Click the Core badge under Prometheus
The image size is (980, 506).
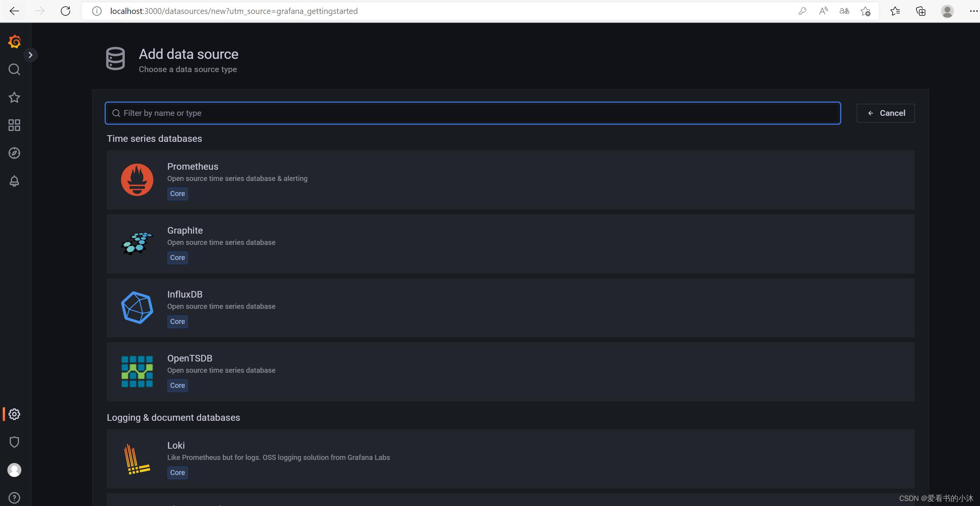point(177,194)
